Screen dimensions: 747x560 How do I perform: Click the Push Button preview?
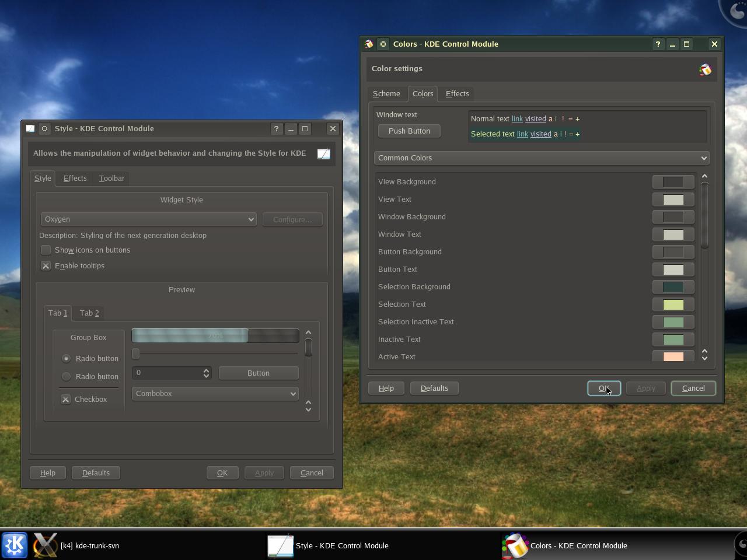[409, 131]
